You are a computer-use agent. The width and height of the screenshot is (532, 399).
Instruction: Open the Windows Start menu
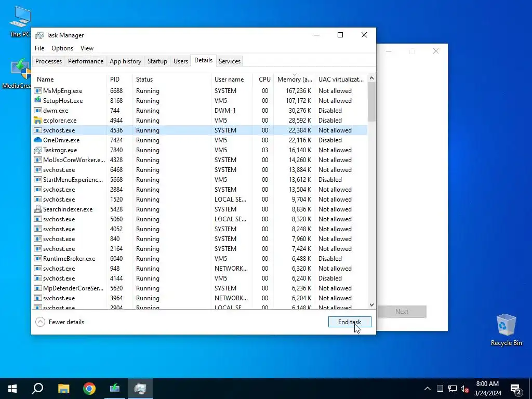tap(12, 389)
